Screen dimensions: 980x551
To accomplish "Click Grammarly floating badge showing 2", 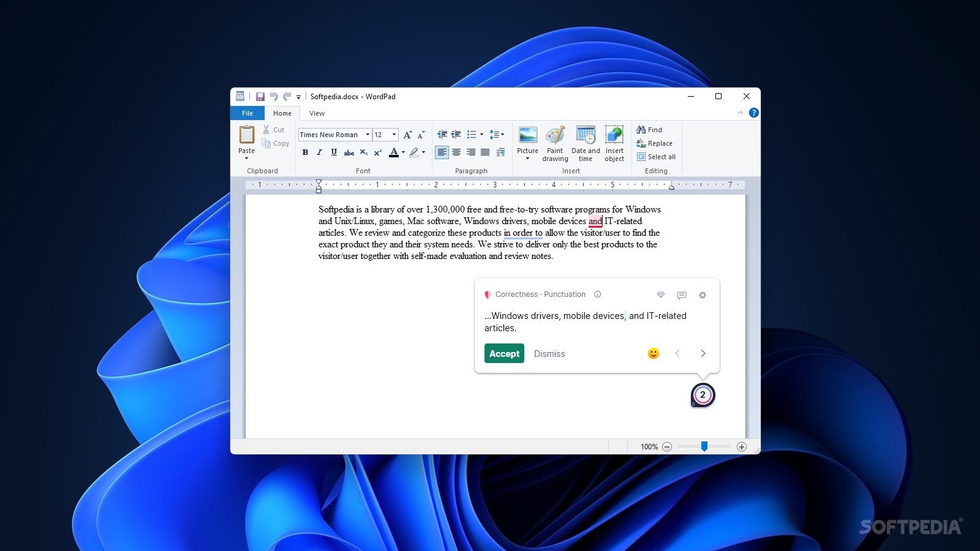I will 703,395.
